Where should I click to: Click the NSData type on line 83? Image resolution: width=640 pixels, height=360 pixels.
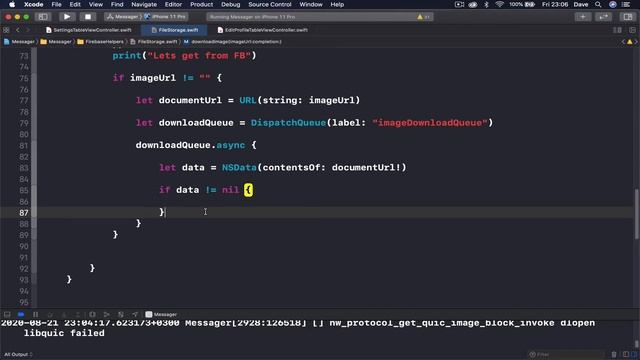[x=239, y=168]
